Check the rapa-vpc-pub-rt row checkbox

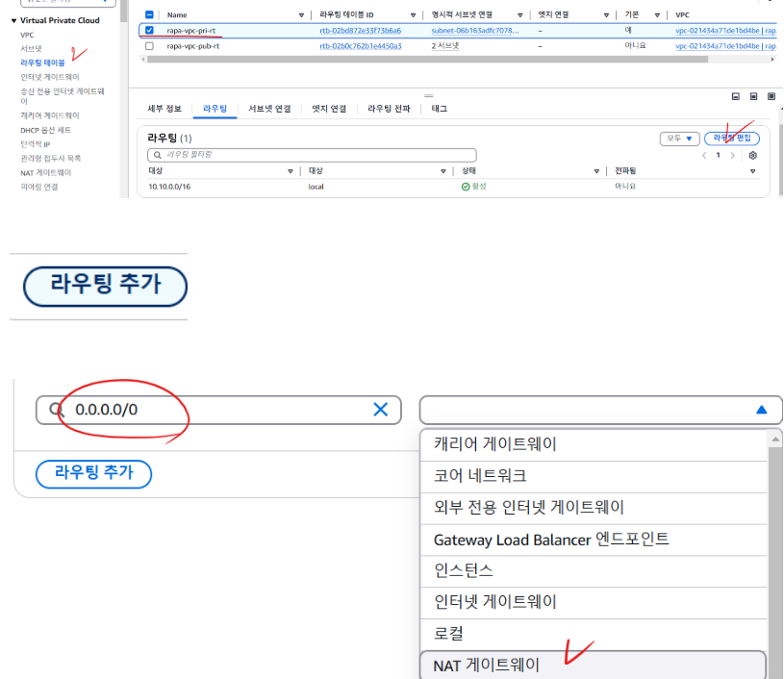tap(149, 46)
